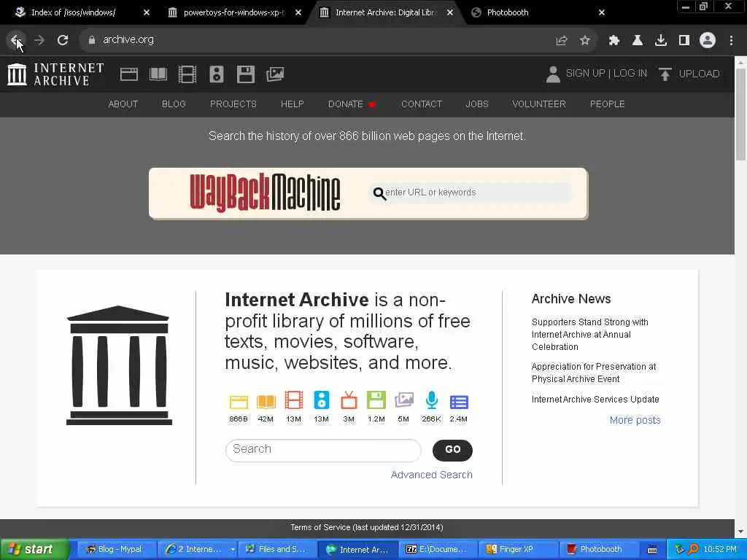Click the green software icon labeled 1.2M
Screen dimensions: 747x560
pyautogui.click(x=376, y=400)
